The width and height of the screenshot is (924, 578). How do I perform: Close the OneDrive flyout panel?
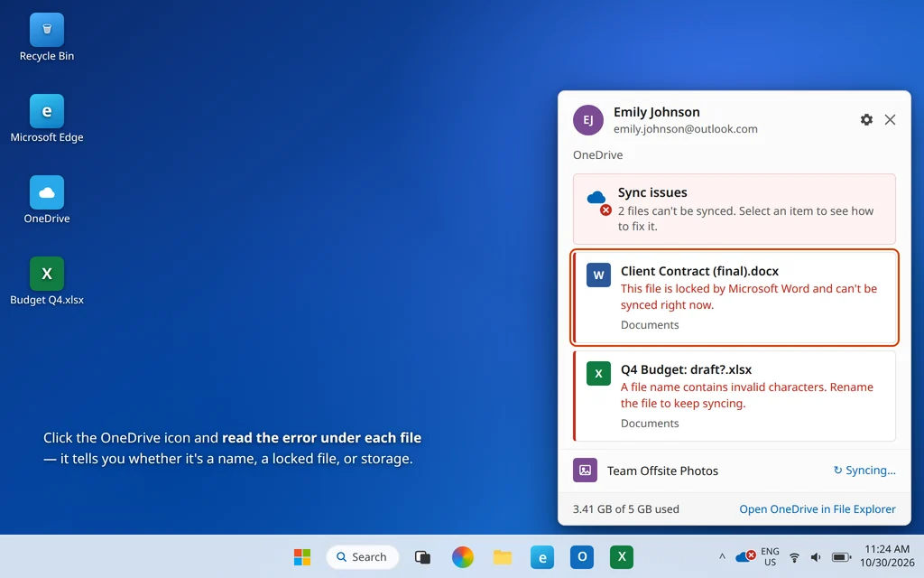point(890,120)
